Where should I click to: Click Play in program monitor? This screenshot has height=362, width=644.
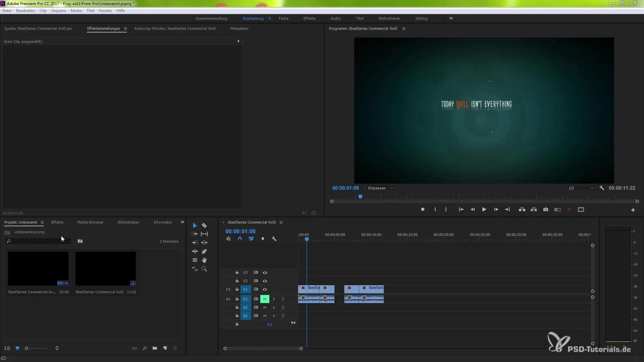click(x=484, y=209)
